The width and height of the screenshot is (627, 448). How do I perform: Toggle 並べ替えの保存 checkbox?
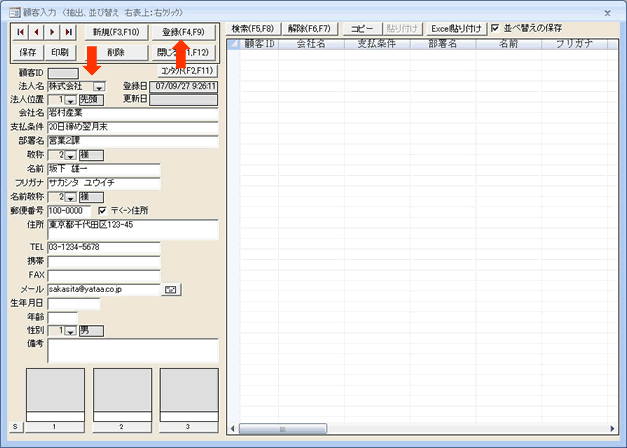(x=495, y=28)
